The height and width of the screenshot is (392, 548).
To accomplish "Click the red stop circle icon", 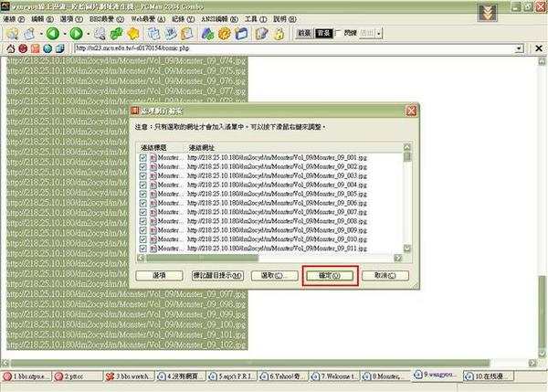I will coord(23,48).
